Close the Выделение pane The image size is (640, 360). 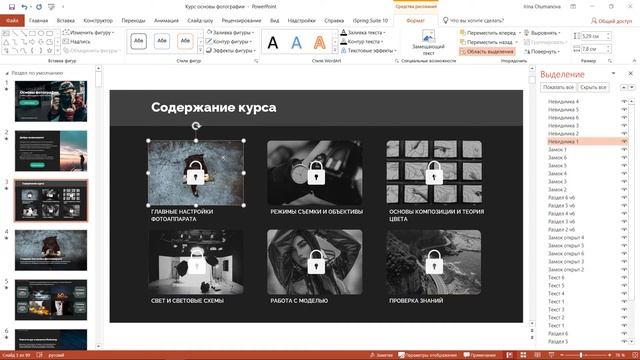(630, 73)
